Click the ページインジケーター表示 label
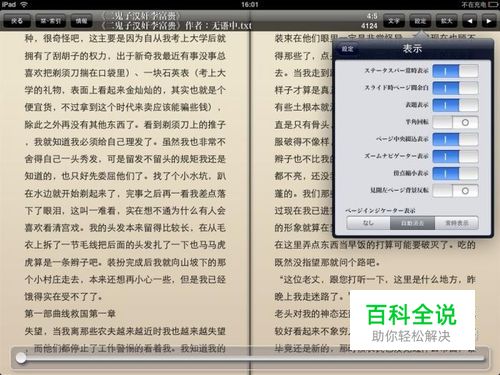 [380, 211]
